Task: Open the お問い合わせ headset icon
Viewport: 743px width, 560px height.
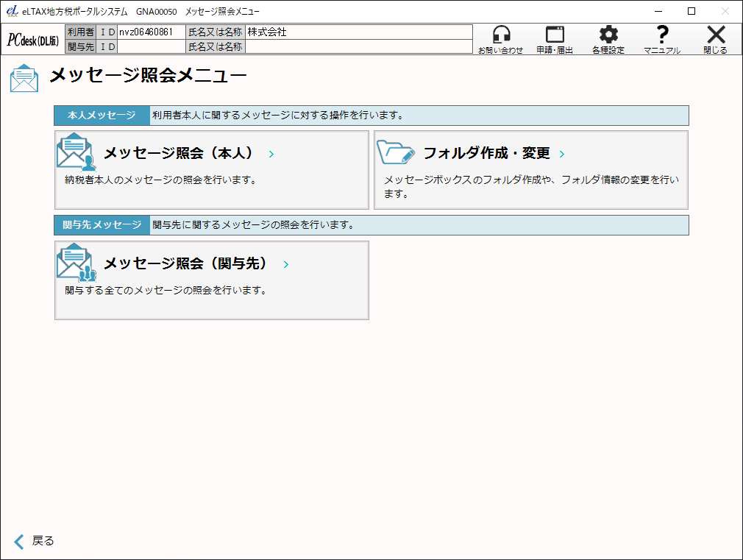Action: coord(501,35)
